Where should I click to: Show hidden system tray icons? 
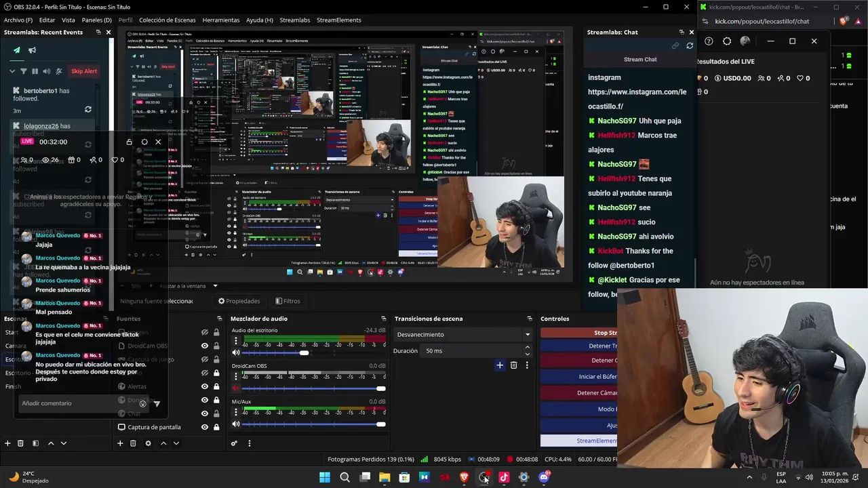[749, 477]
